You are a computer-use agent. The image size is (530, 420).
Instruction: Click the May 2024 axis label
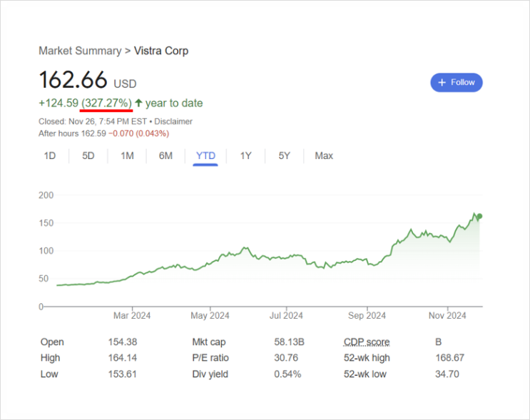[210, 316]
